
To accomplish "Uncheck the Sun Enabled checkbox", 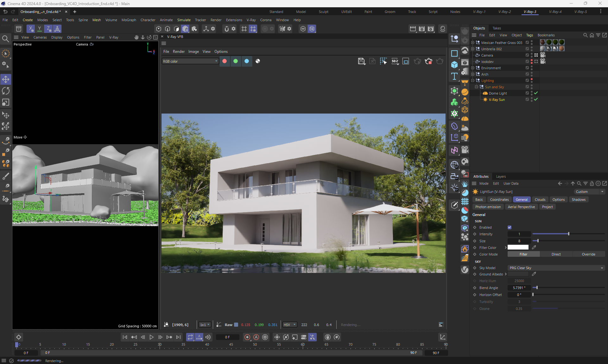I will pos(510,228).
